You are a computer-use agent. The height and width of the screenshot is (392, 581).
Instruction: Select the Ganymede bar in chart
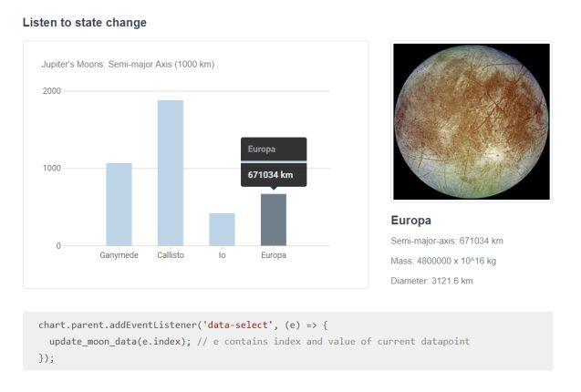click(119, 204)
